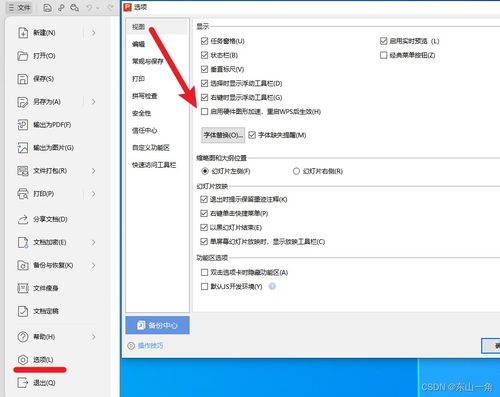Open the 安全性 options category
Screen dimensions: 500x397
tap(141, 113)
